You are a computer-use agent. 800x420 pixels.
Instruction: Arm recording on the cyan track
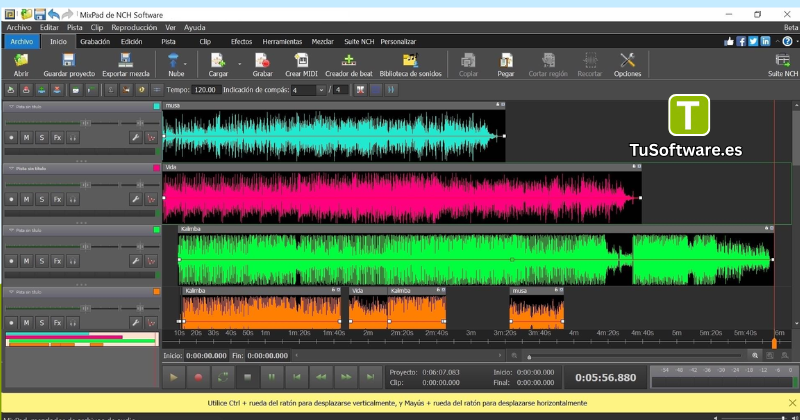coord(11,137)
